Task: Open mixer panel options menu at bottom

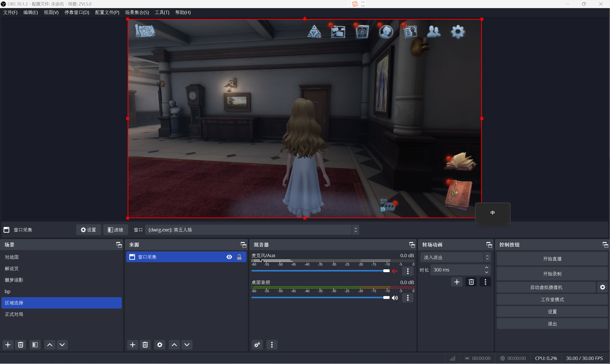Action: coord(272,345)
